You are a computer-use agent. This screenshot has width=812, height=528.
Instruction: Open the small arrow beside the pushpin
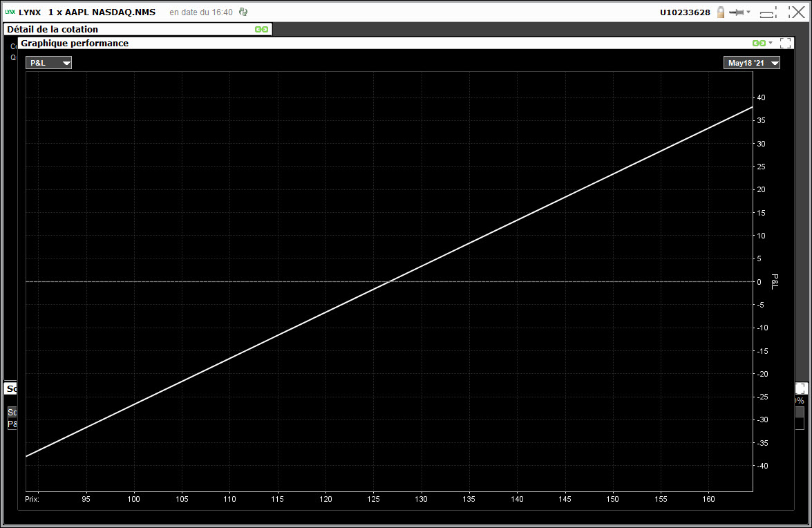[748, 12]
